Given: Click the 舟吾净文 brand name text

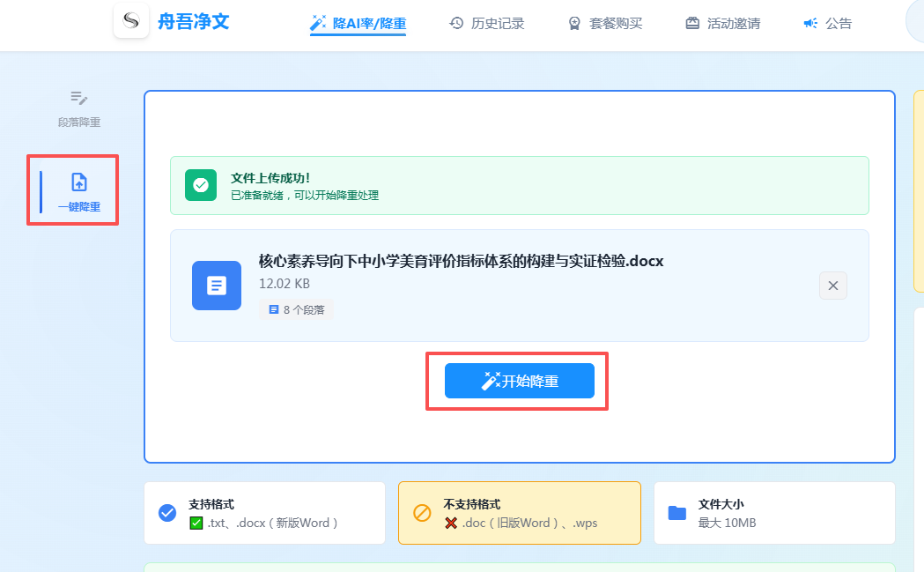Looking at the screenshot, I should pos(193,22).
